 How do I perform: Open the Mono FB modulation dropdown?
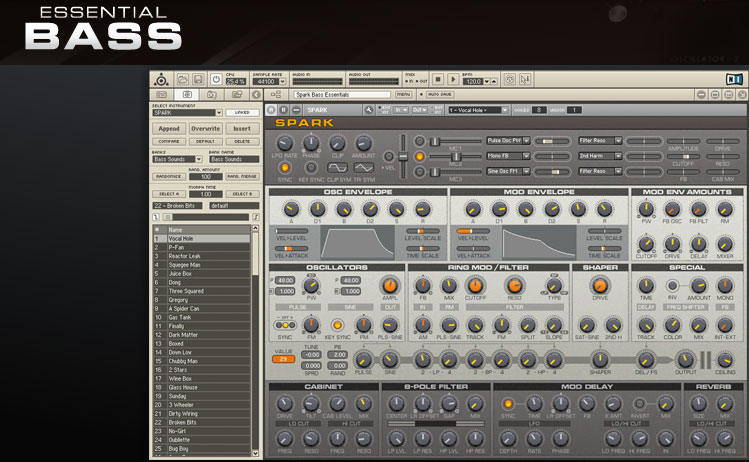508,156
